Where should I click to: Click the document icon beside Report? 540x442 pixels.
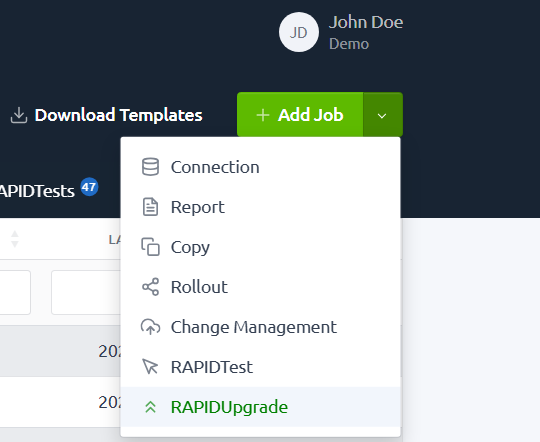[x=150, y=207]
